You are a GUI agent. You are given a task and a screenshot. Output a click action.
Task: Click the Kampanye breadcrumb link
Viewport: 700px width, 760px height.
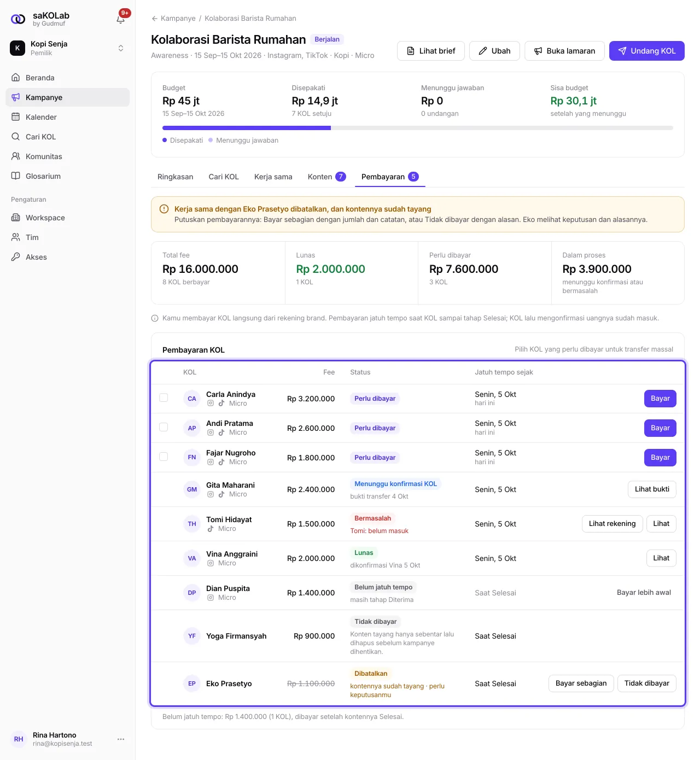tap(178, 19)
